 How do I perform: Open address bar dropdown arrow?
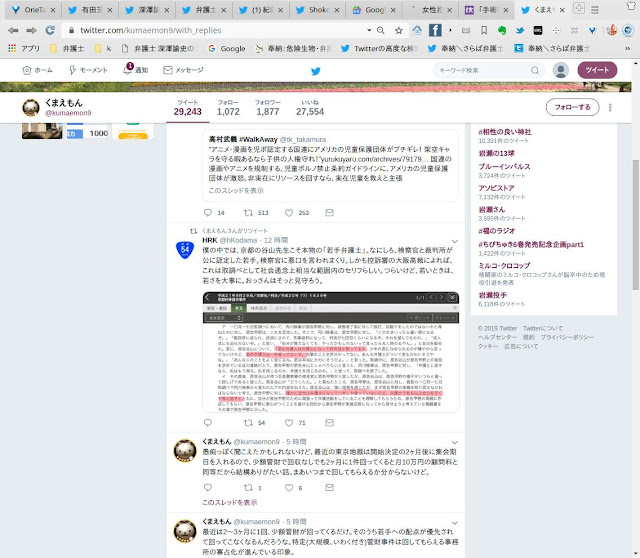369,30
